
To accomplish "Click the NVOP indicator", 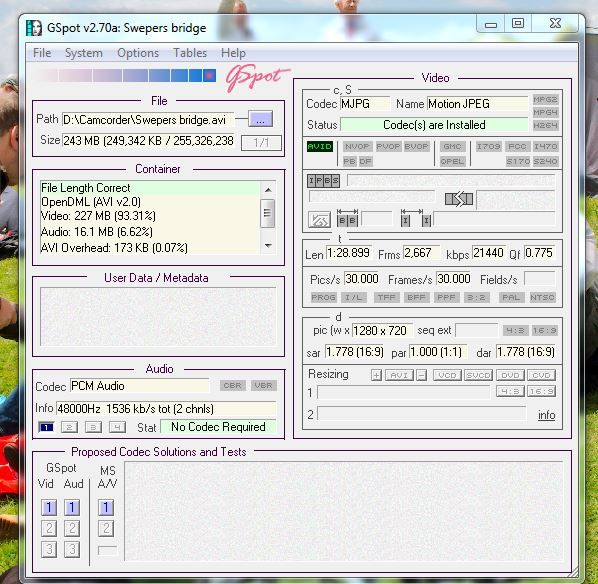I will click(357, 146).
